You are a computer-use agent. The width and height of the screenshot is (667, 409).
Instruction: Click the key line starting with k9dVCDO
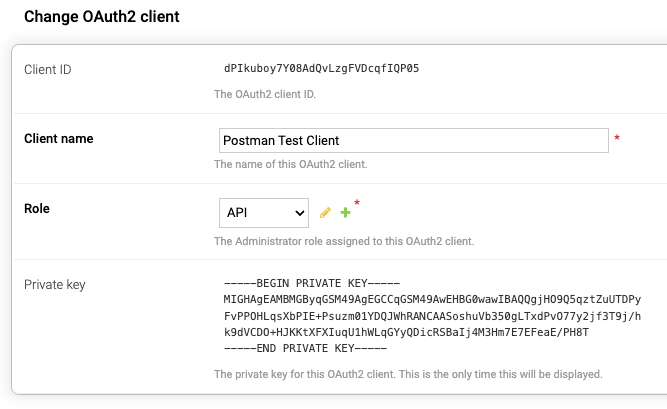tap(407, 332)
